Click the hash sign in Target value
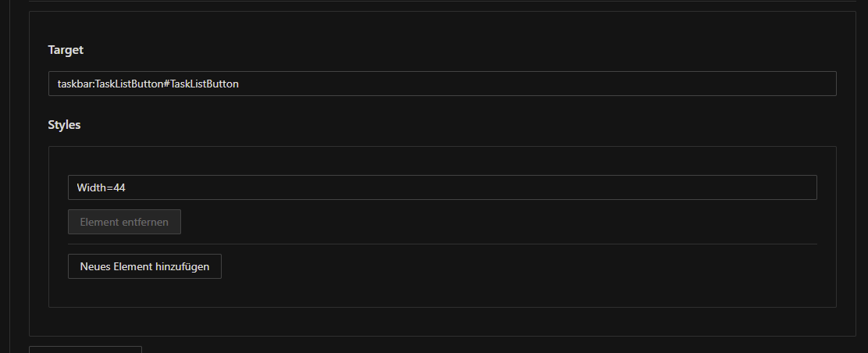The height and width of the screenshot is (353, 868). [x=166, y=84]
